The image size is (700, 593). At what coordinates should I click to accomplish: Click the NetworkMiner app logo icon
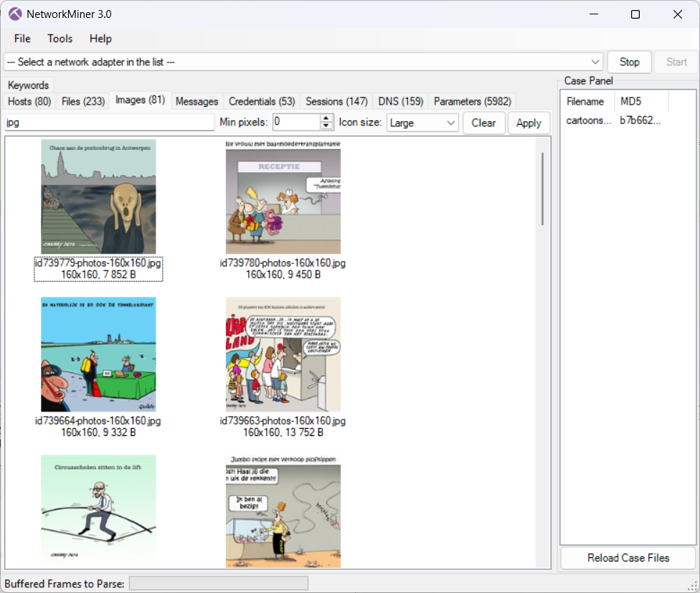click(15, 14)
